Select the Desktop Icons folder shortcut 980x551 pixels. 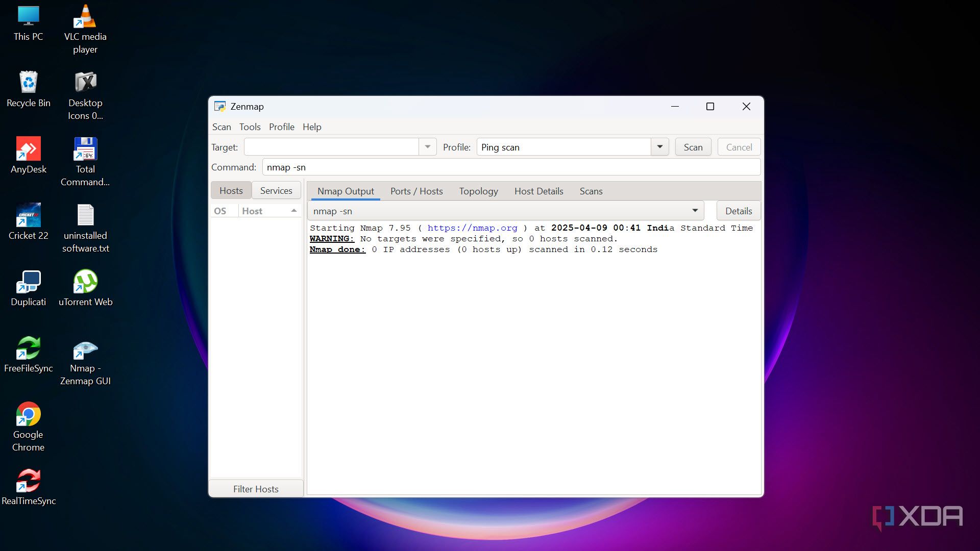[x=85, y=96]
